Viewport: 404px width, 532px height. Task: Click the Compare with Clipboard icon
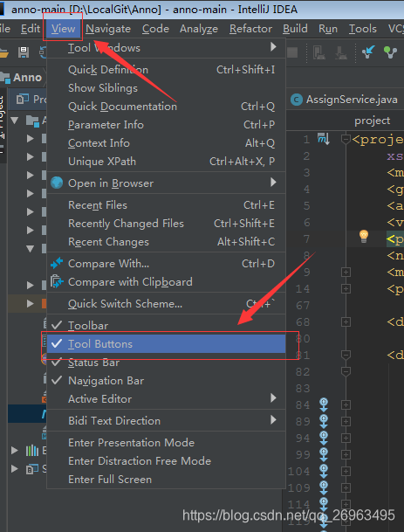point(57,281)
